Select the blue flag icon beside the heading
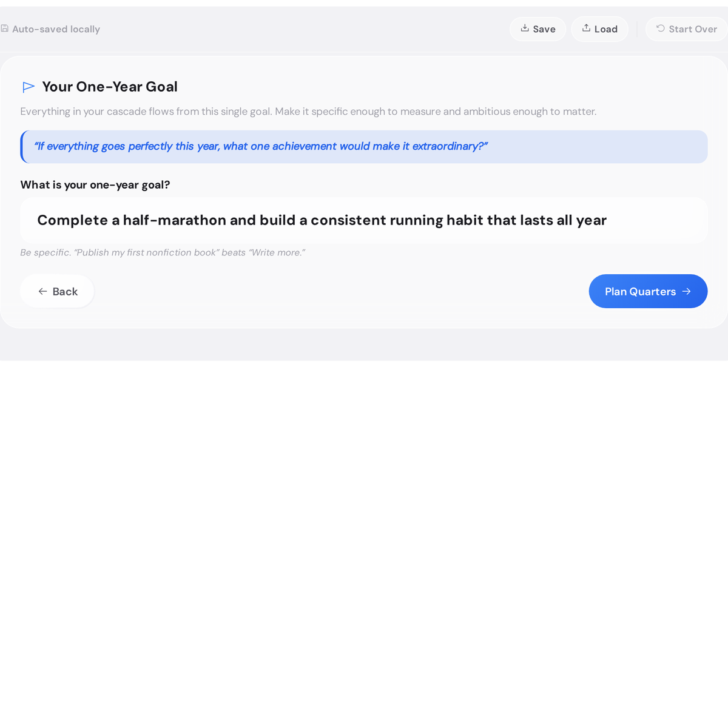This screenshot has width=728, height=728. pos(28,86)
